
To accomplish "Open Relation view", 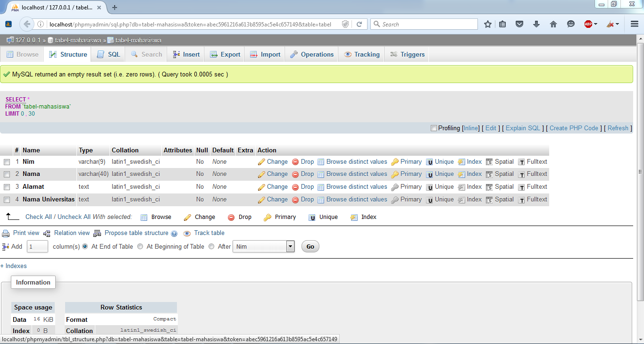I will pyautogui.click(x=72, y=233).
